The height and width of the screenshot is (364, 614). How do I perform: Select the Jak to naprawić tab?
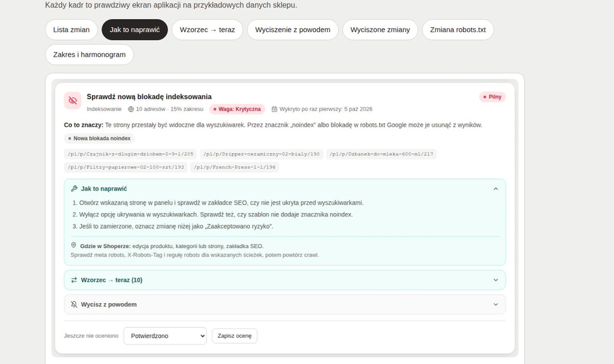134,30
